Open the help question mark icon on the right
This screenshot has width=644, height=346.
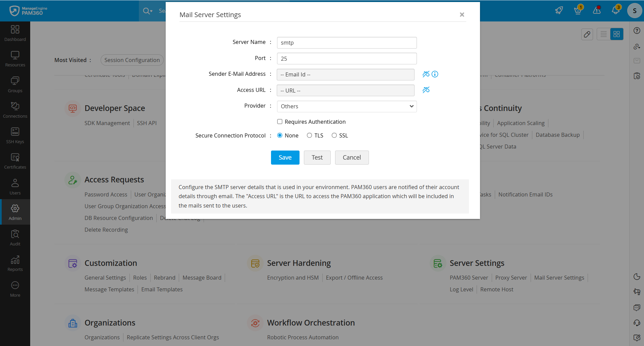pyautogui.click(x=637, y=30)
